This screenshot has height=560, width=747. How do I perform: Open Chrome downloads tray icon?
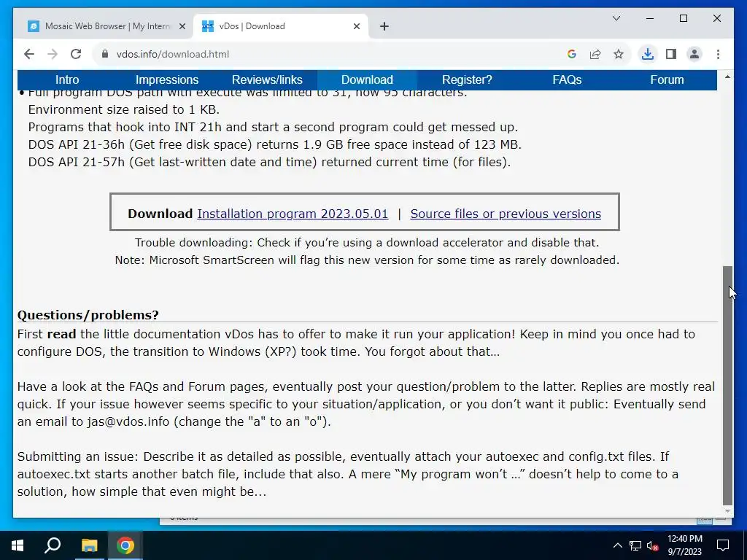(648, 54)
